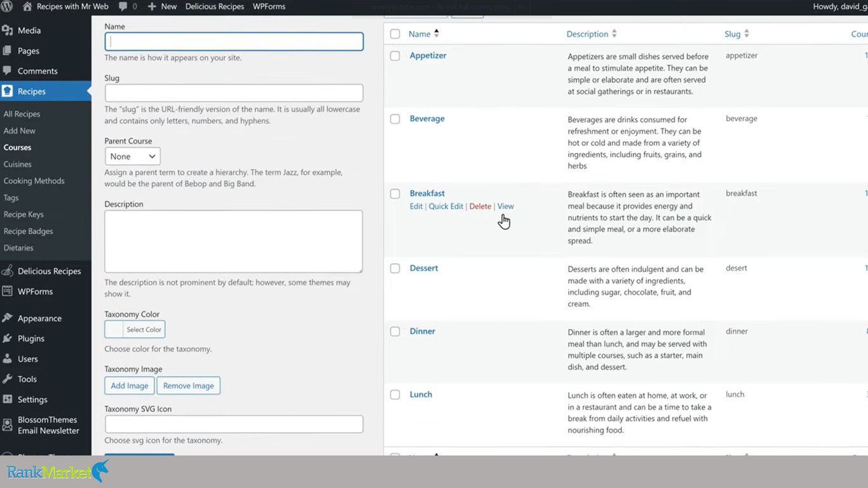Check the Dinner row checkbox
The image size is (868, 488).
(x=395, y=332)
